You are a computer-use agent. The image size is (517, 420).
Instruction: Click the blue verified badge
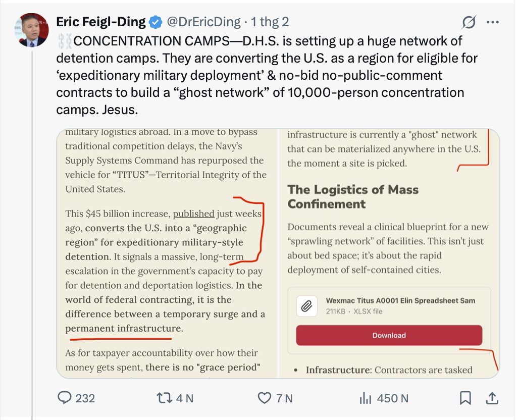156,22
